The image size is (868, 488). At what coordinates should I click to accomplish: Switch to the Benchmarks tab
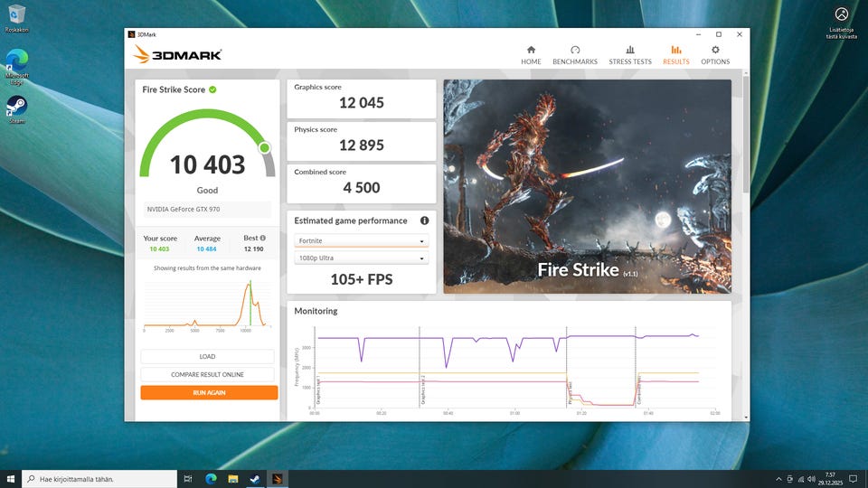[575, 55]
